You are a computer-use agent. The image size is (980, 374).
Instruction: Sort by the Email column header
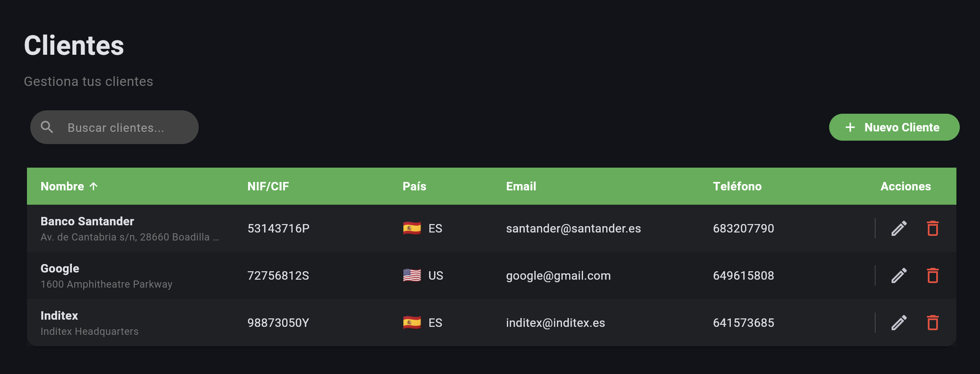click(521, 186)
